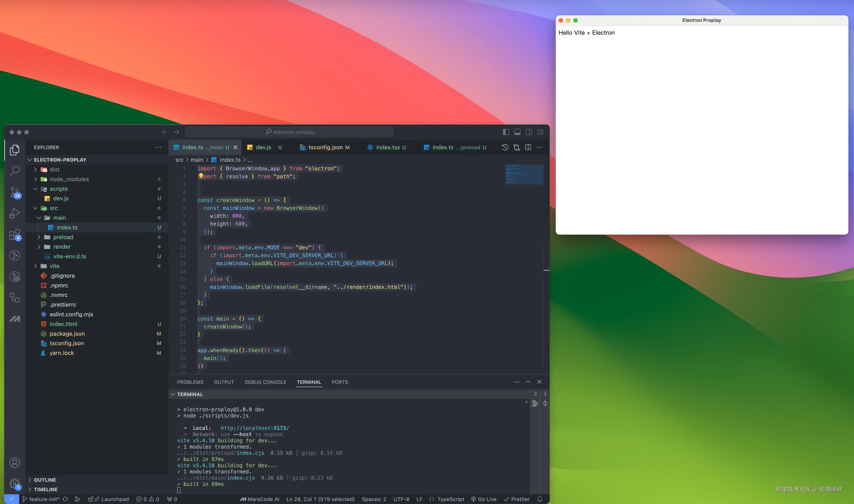Switch to DEBUG CONSOLE panel tab
The width and height of the screenshot is (854, 504).
point(265,382)
